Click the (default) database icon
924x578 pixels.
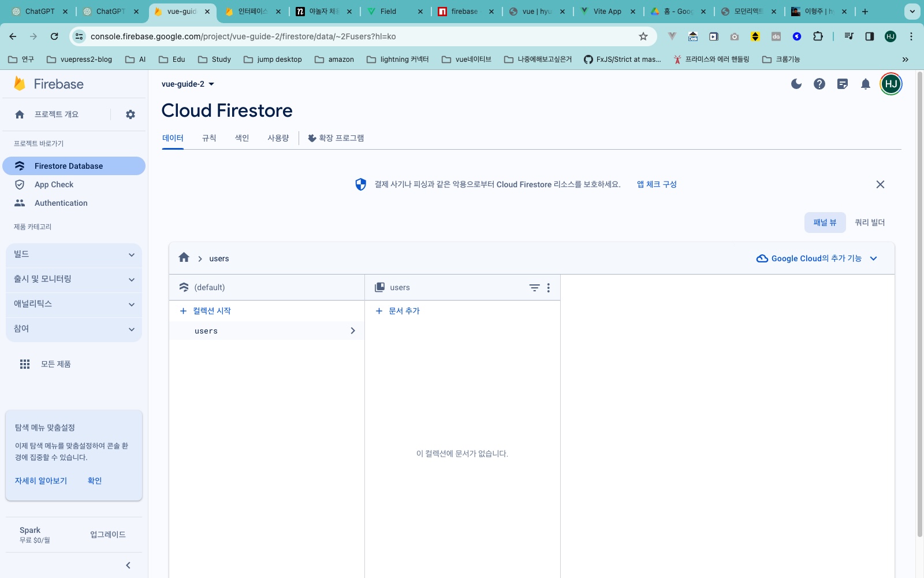184,287
